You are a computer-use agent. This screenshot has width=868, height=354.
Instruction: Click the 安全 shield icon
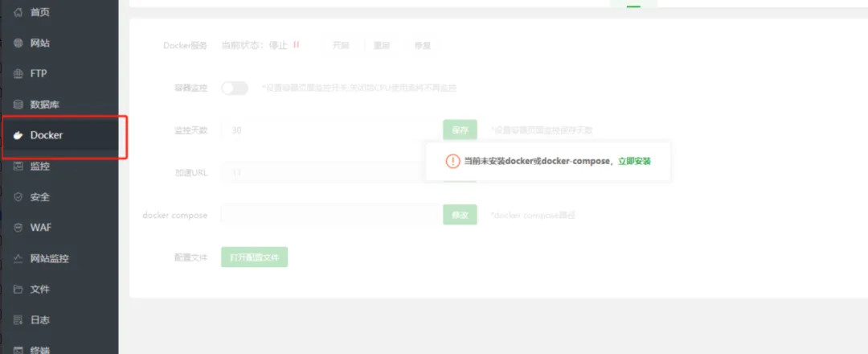[18, 196]
